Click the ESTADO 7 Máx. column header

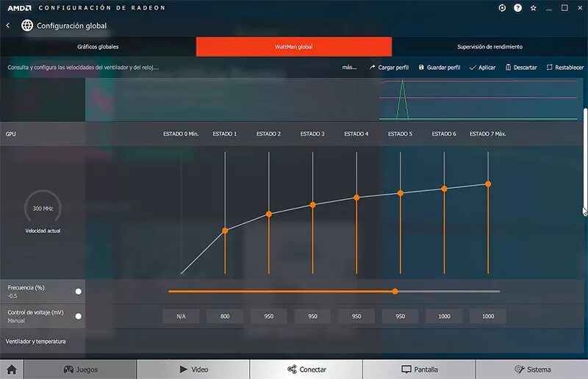(487, 134)
